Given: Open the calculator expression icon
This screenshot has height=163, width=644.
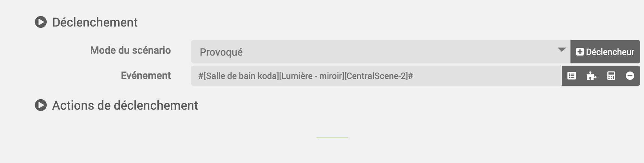Looking at the screenshot, I should [611, 76].
